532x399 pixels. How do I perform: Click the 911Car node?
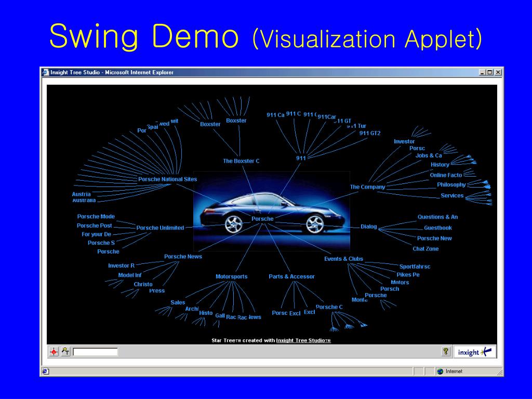click(x=327, y=117)
